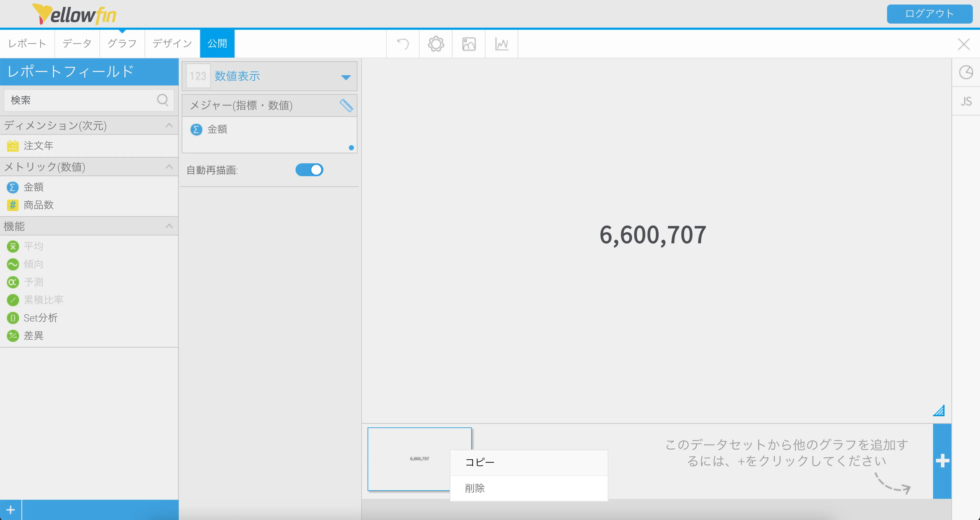Click the ruler icon beside メジャー(指標・数値)

(346, 105)
